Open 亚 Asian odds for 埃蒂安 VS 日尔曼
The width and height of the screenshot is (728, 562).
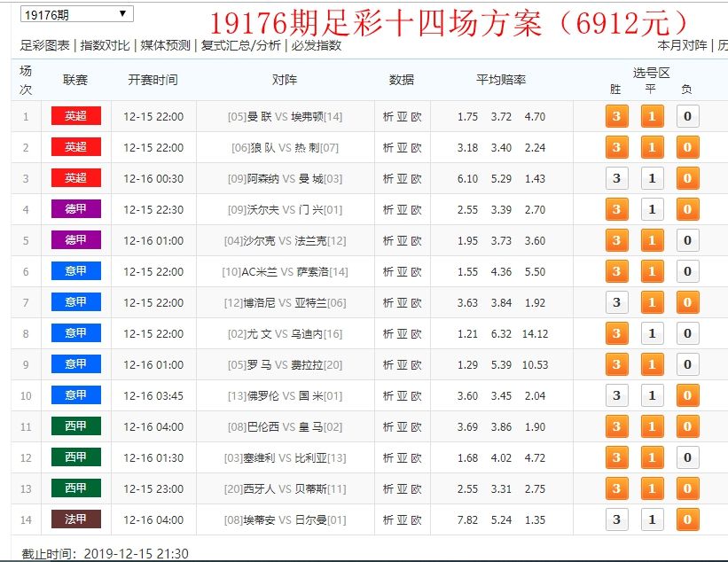[x=402, y=519]
